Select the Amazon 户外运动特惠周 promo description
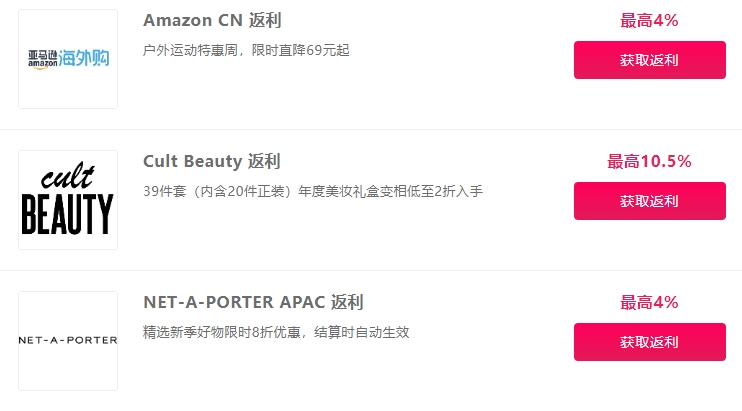The image size is (742, 411). coord(246,50)
